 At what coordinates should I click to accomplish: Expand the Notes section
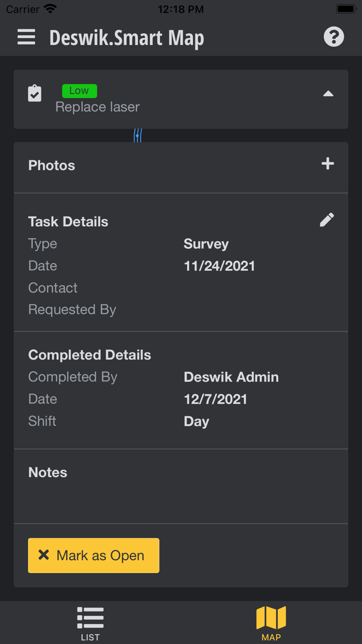click(47, 472)
